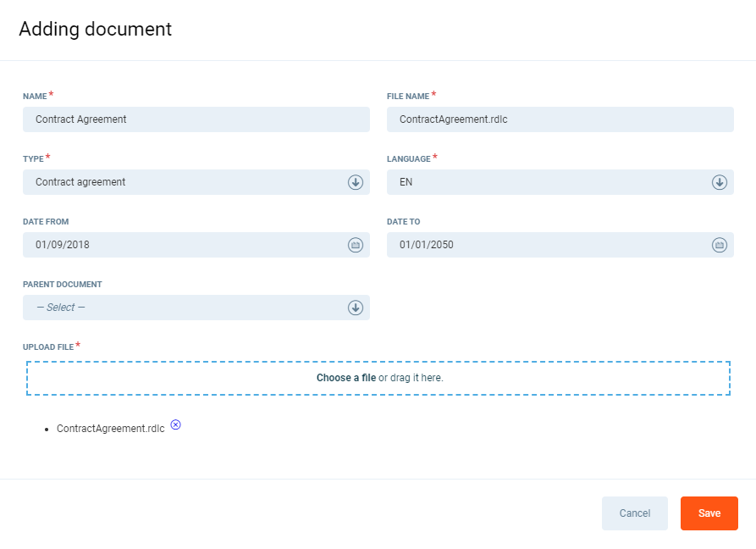The width and height of the screenshot is (756, 549).
Task: Click into the File Name text field
Action: pyautogui.click(x=560, y=119)
